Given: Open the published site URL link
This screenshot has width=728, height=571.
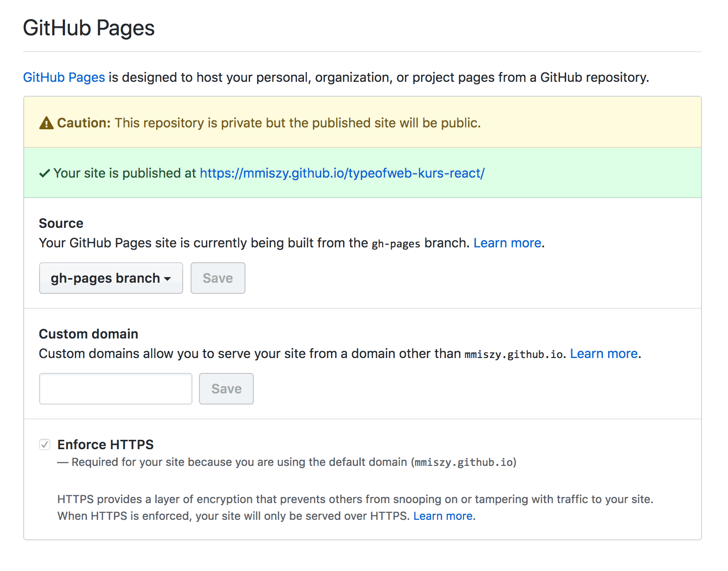Looking at the screenshot, I should [x=342, y=173].
